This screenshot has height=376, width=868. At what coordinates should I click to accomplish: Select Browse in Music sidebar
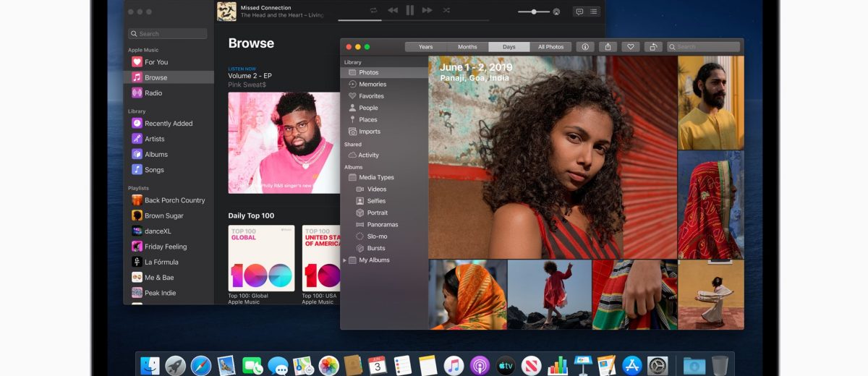169,77
